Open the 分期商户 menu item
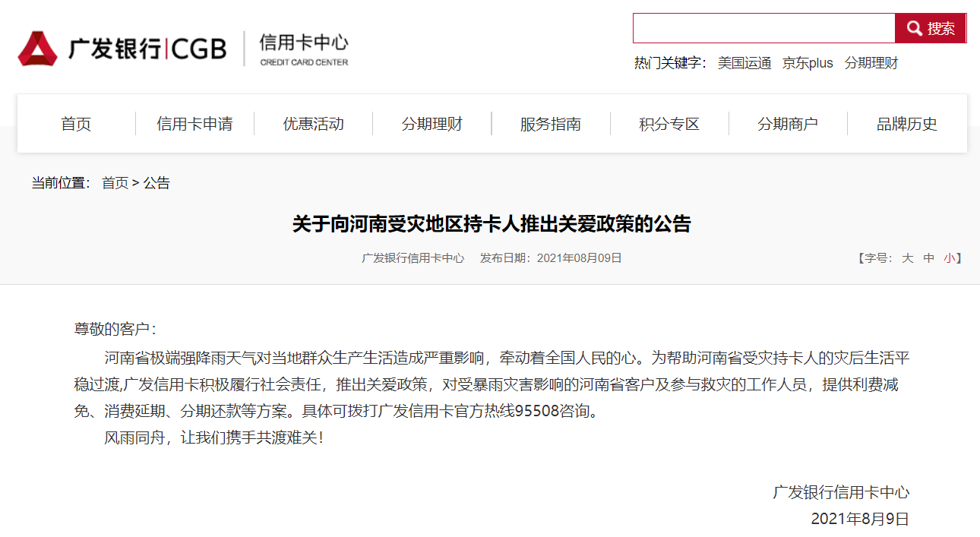 [x=788, y=124]
